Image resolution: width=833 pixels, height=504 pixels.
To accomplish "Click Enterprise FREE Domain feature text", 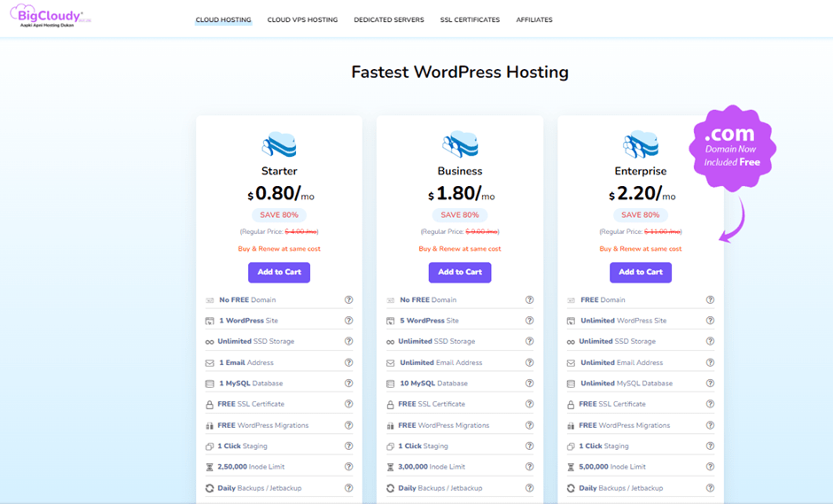I will tap(603, 299).
